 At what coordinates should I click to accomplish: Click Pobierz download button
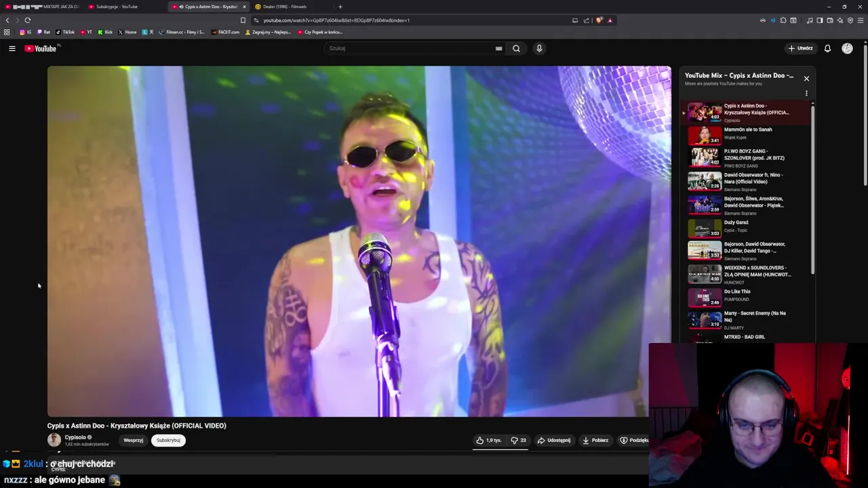coord(595,441)
